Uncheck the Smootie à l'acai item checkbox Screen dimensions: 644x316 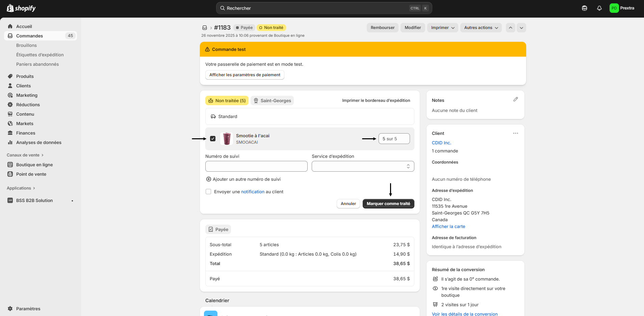click(x=213, y=139)
